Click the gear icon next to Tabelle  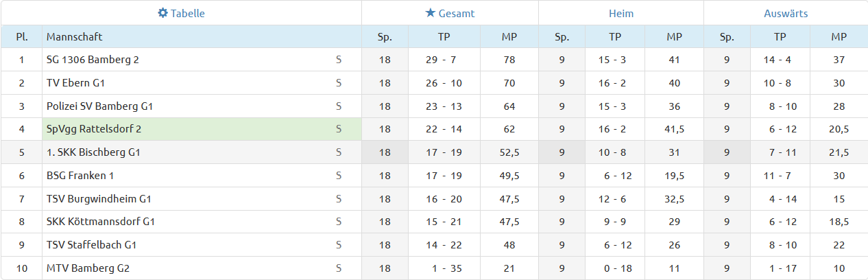tap(162, 13)
